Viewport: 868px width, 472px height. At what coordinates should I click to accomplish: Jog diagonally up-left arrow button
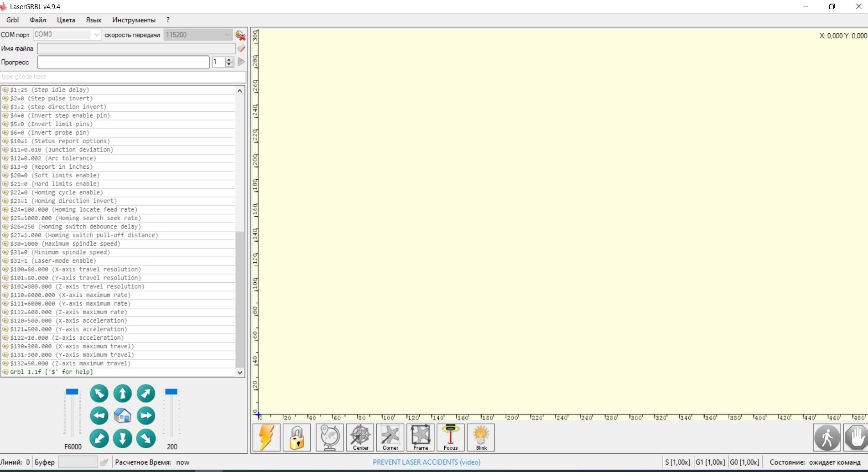99,394
